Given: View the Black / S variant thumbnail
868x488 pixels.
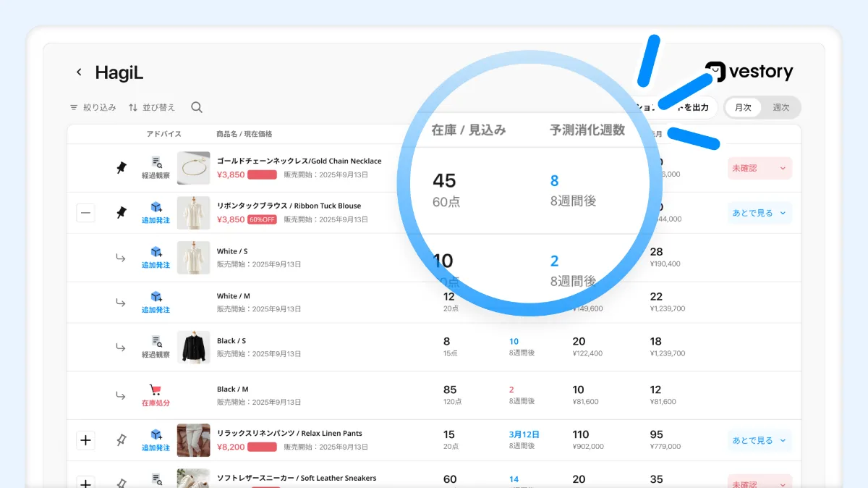Looking at the screenshot, I should point(193,348).
